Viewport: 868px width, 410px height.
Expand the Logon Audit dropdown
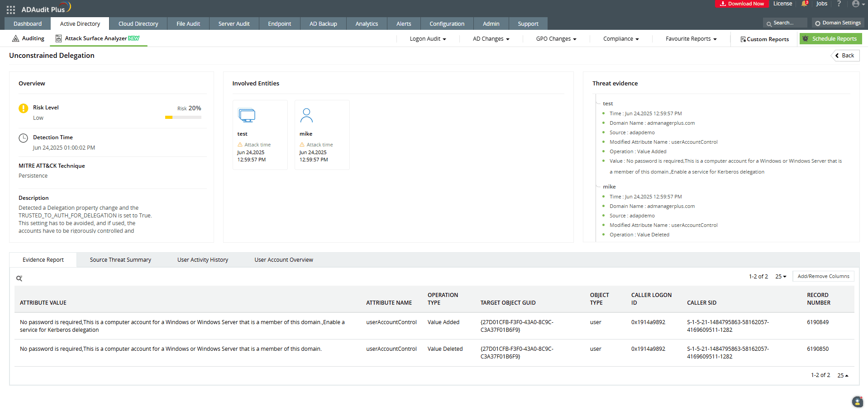click(x=428, y=39)
